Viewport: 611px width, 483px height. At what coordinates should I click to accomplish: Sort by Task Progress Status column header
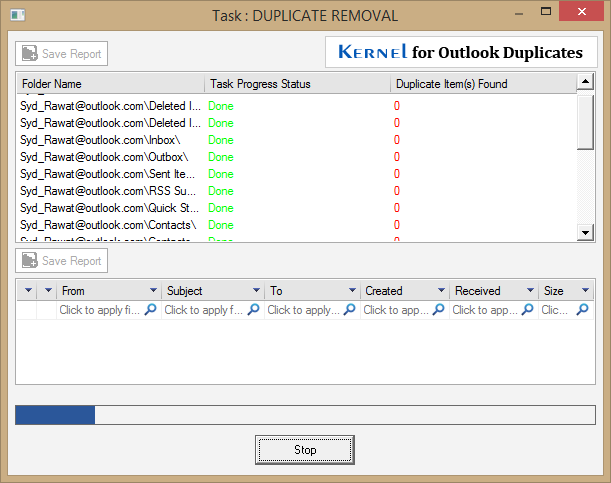pyautogui.click(x=297, y=84)
